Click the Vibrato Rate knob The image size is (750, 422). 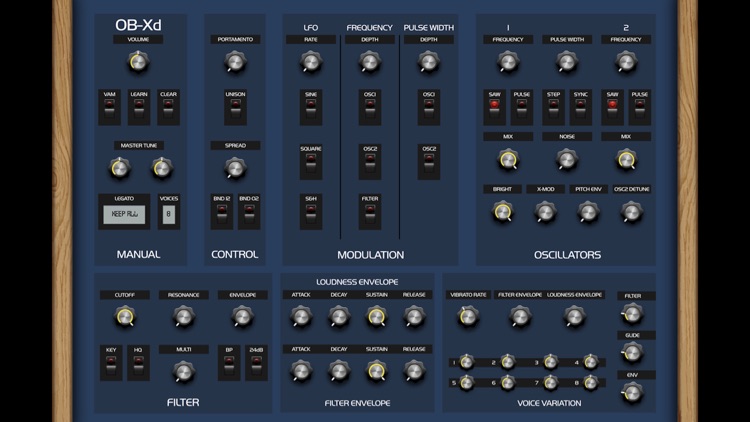click(468, 316)
